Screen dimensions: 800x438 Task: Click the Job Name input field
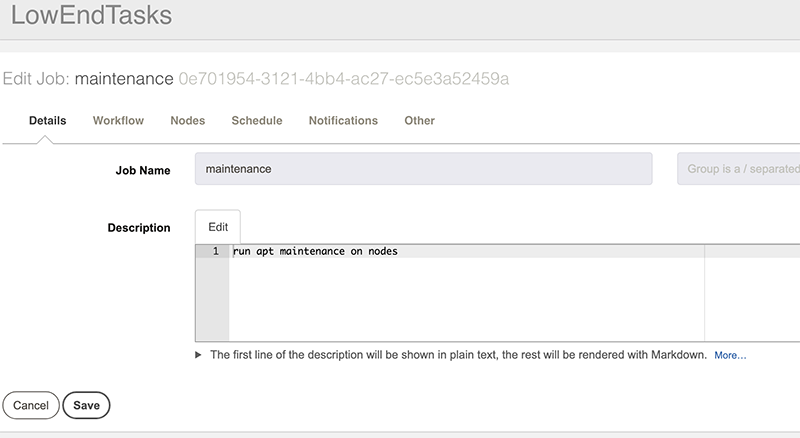[423, 169]
